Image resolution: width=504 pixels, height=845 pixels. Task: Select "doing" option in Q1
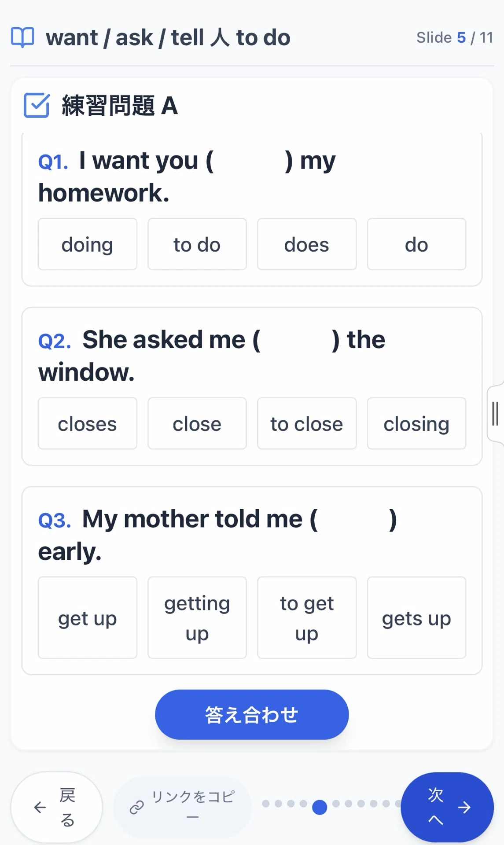(88, 244)
